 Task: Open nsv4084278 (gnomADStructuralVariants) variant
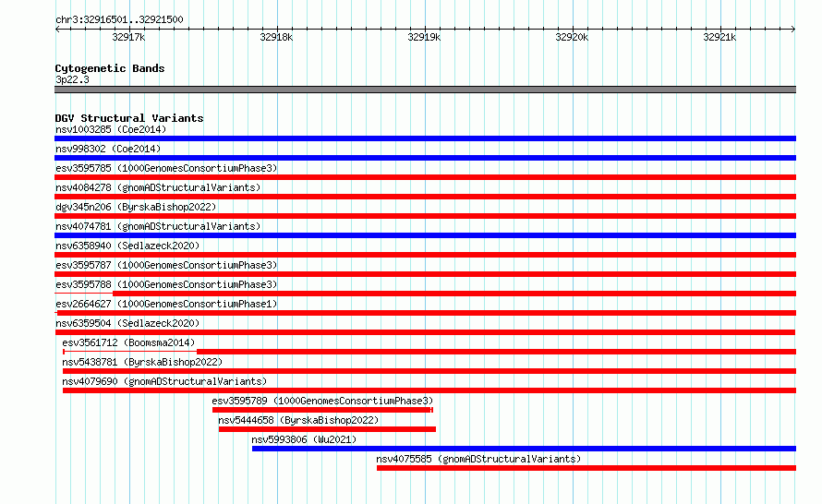pos(158,187)
